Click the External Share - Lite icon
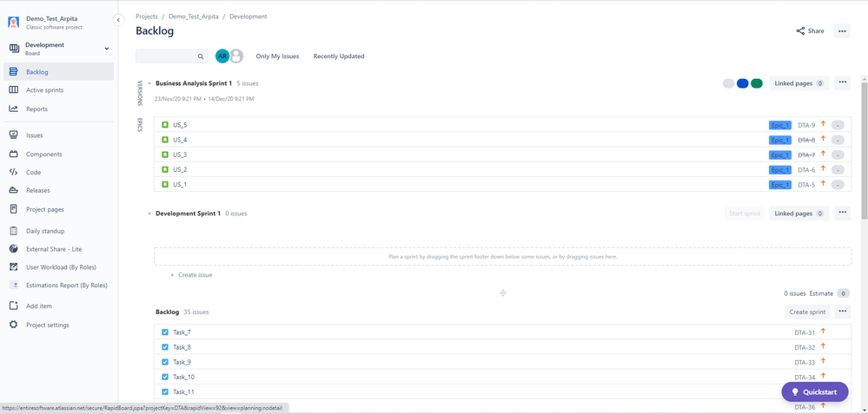The height and width of the screenshot is (414, 868). pos(14,249)
